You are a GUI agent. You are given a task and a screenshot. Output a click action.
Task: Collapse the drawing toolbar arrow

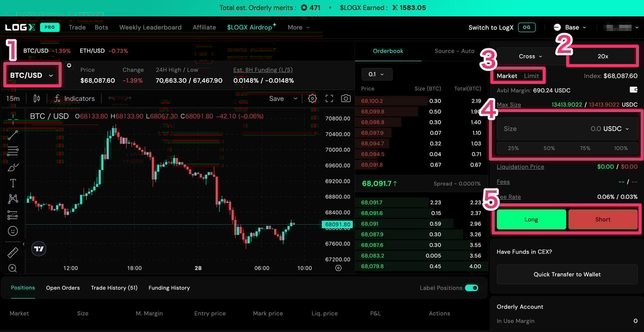tap(23, 244)
